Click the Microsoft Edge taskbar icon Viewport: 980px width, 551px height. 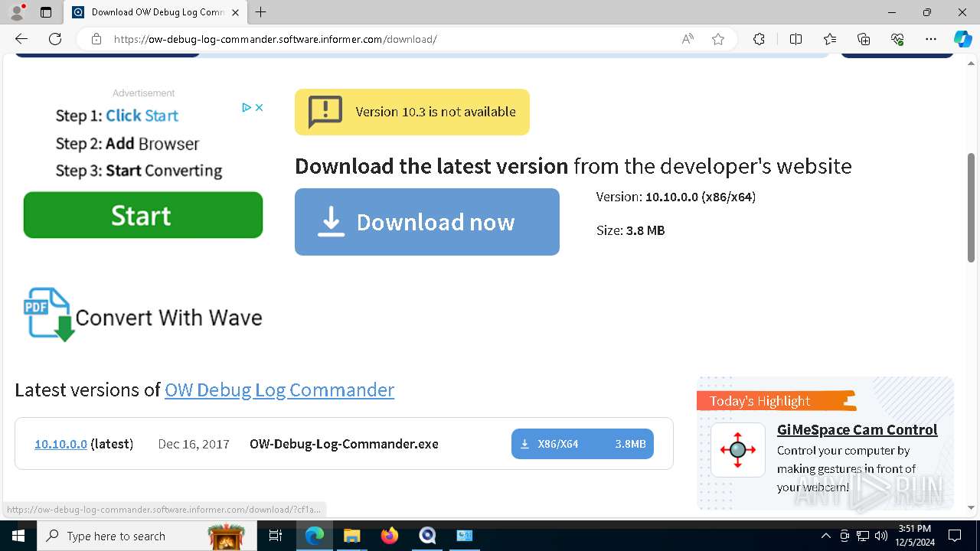(315, 536)
